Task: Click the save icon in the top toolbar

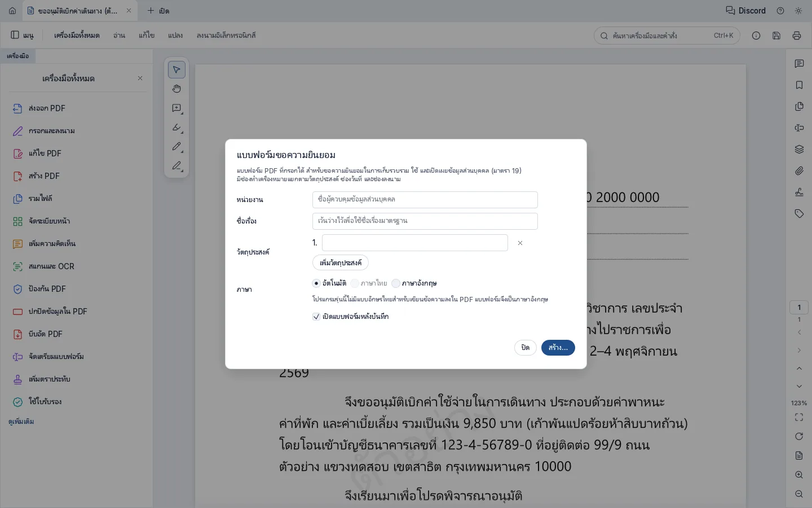Action: (x=776, y=36)
